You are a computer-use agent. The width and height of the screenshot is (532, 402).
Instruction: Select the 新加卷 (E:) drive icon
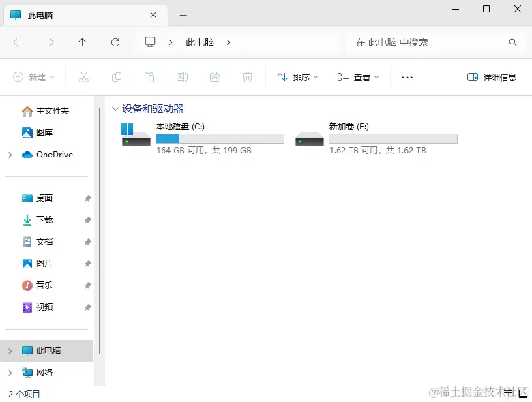click(x=310, y=138)
